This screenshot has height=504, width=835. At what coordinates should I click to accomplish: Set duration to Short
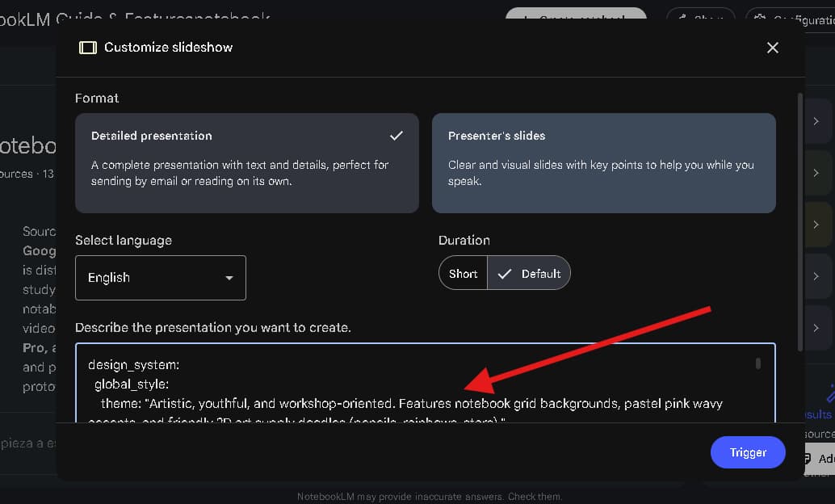pyautogui.click(x=463, y=274)
